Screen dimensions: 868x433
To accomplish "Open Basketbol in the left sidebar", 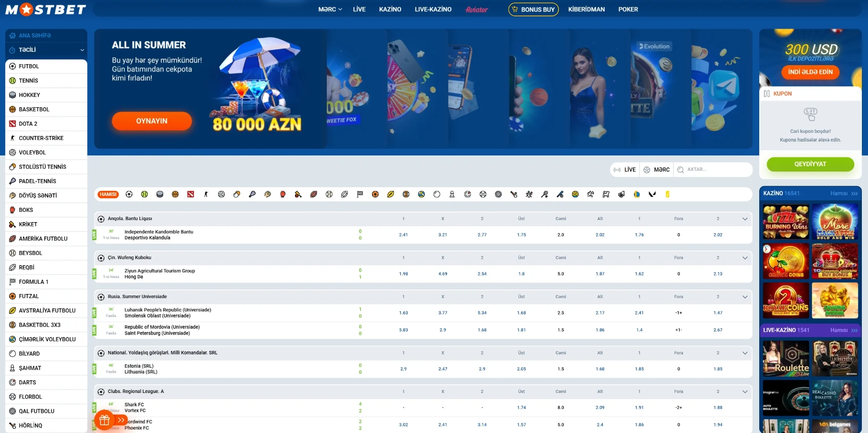I will (46, 109).
